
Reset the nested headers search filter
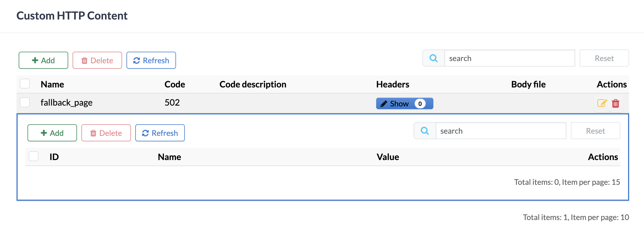595,131
